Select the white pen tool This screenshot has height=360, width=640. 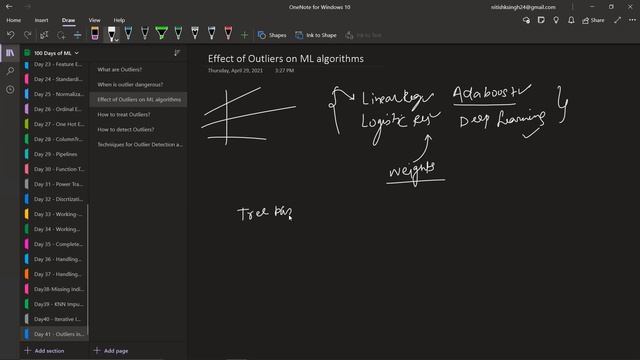pos(111,33)
